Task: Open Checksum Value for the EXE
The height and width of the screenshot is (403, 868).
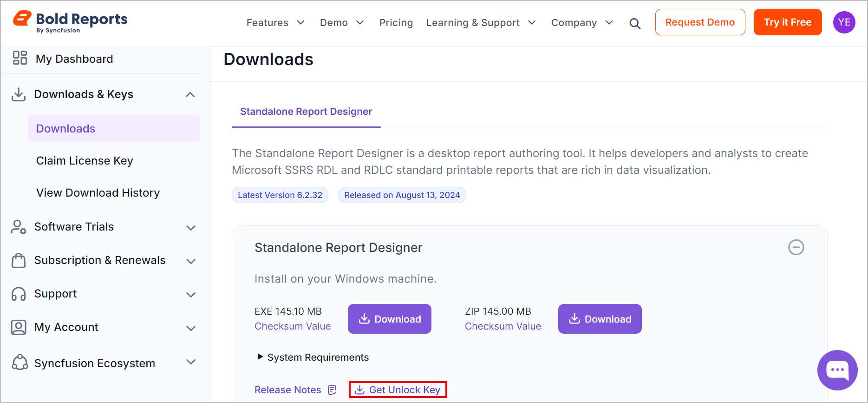Action: 293,326
